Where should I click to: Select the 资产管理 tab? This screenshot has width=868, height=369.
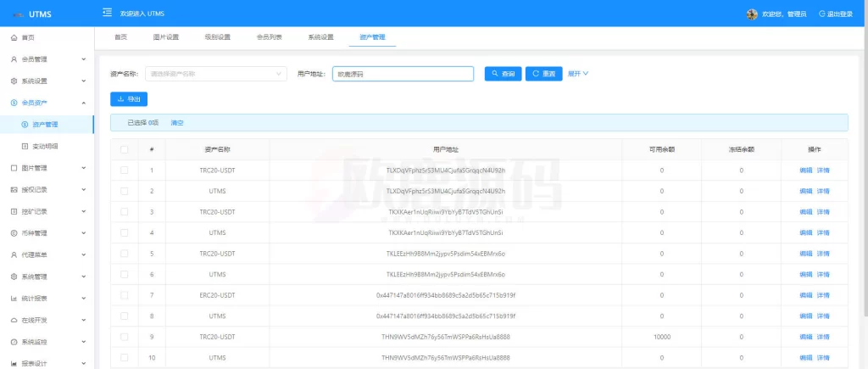pos(373,37)
